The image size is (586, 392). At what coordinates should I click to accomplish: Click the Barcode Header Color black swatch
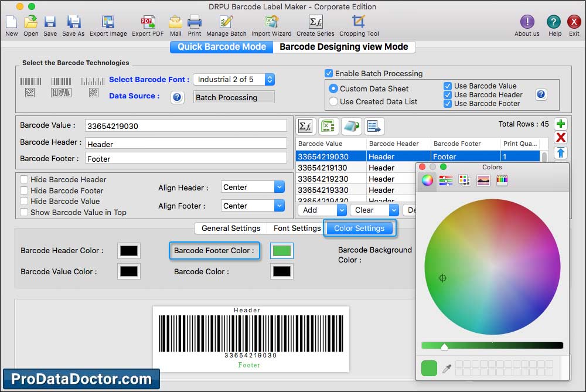click(128, 251)
